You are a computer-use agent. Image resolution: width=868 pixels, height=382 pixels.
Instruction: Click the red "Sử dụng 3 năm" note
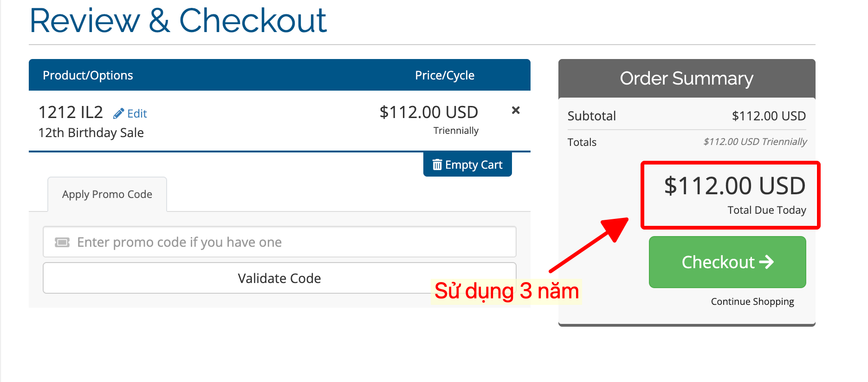tap(506, 291)
